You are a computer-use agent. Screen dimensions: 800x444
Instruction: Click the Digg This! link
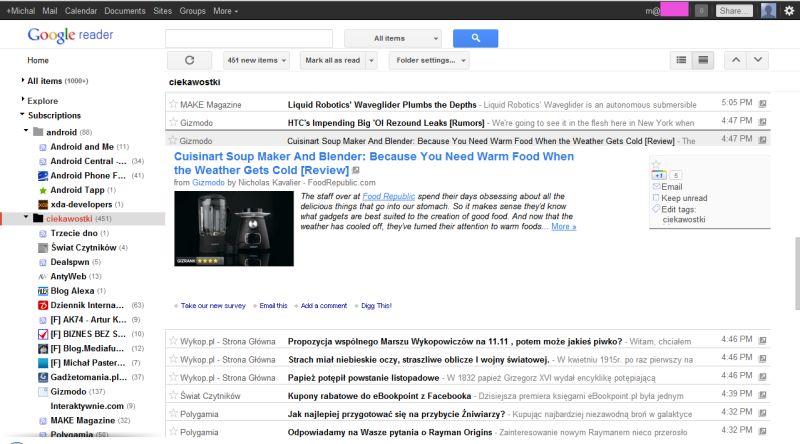click(376, 306)
